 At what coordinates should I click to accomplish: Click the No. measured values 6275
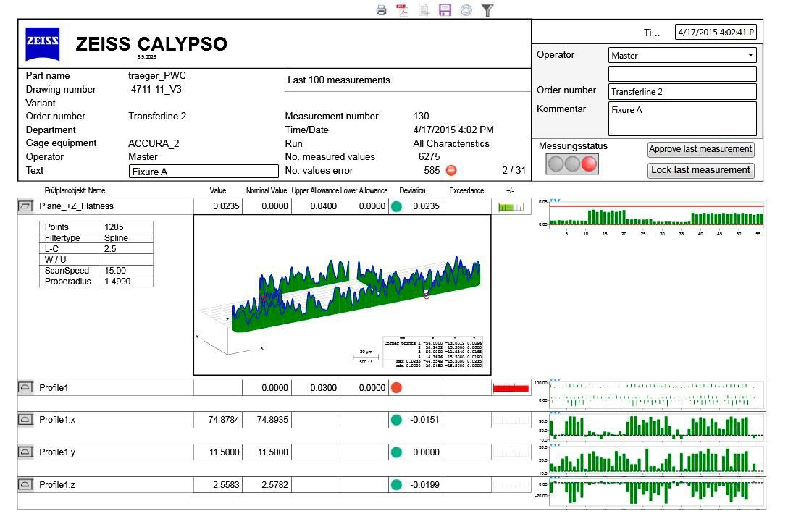429,157
